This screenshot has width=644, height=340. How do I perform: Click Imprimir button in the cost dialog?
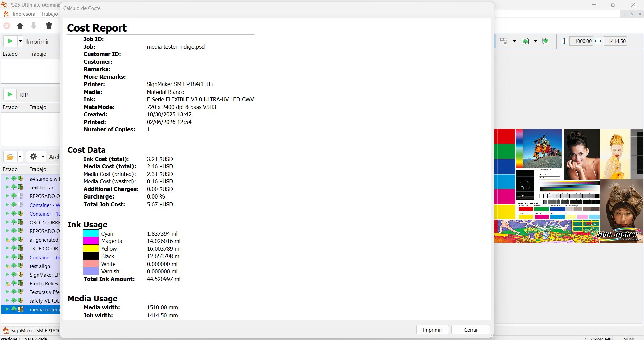[x=432, y=330]
